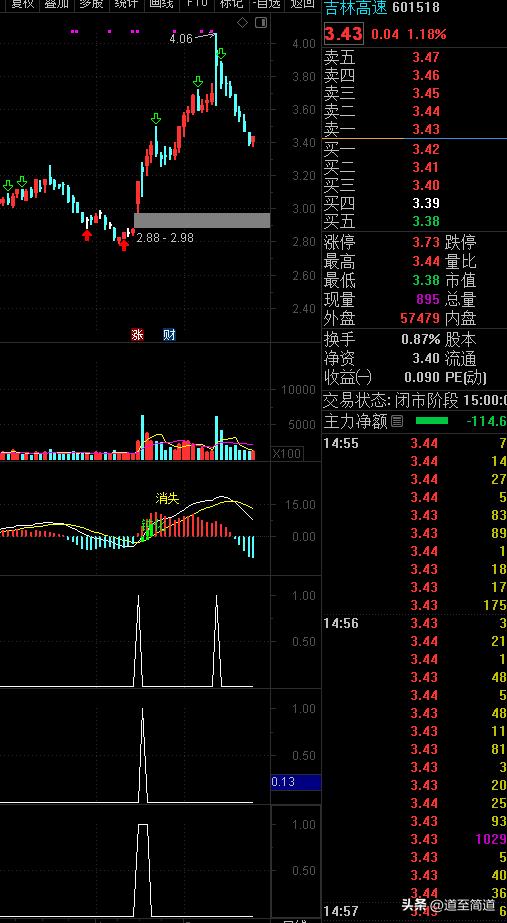Viewport: 507px width, 923px height.
Task: Click the 收益(一) value 0.090
Action: tap(422, 377)
